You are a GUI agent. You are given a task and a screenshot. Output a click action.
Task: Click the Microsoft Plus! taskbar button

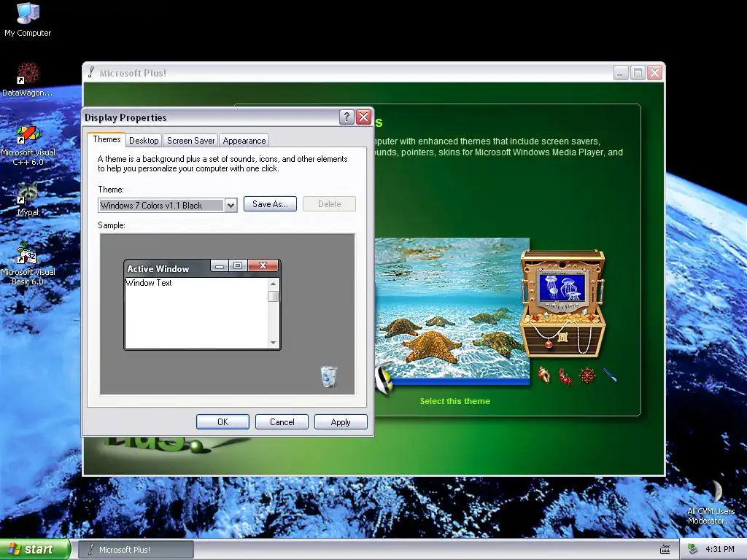[136, 550]
